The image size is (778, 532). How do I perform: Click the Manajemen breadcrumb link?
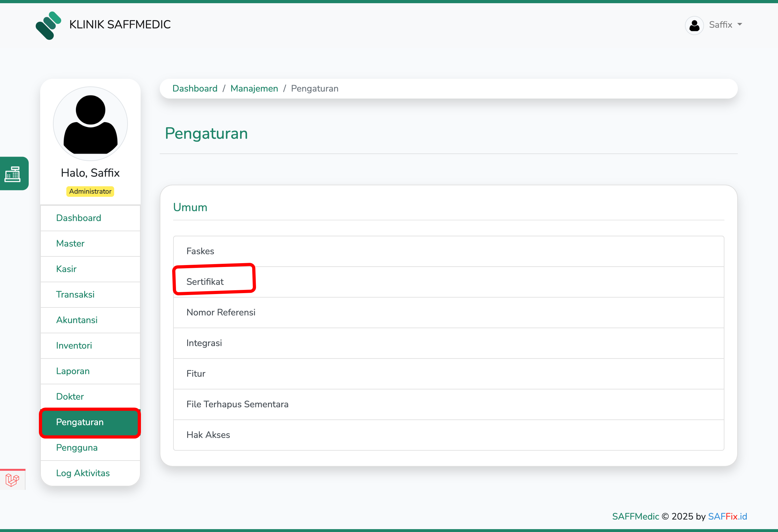tap(254, 88)
